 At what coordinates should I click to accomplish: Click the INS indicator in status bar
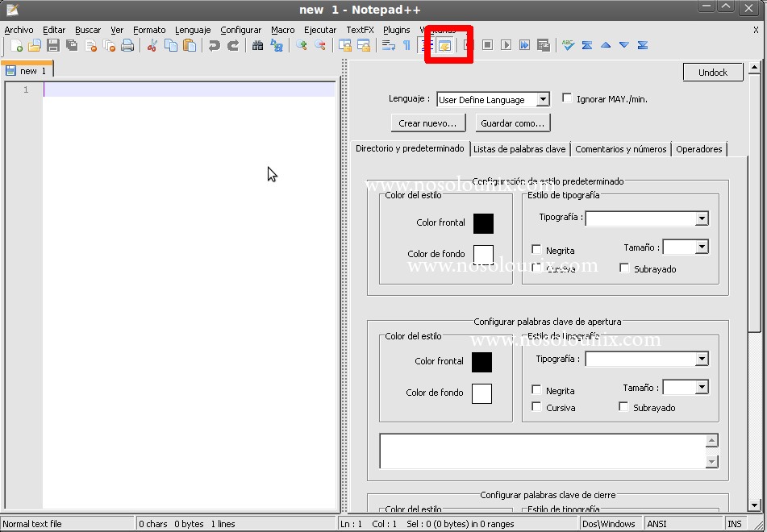(735, 524)
